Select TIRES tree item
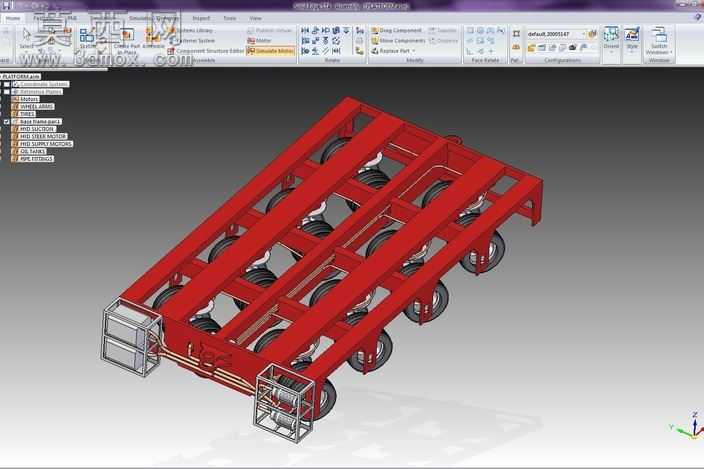This screenshot has width=704, height=469. click(27, 114)
